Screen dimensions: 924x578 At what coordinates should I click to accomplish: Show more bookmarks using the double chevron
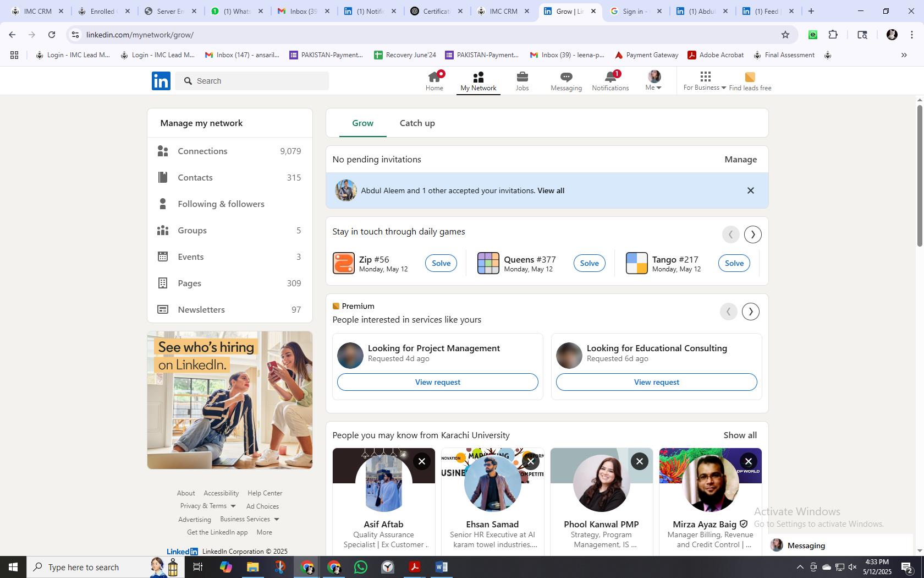click(x=904, y=55)
